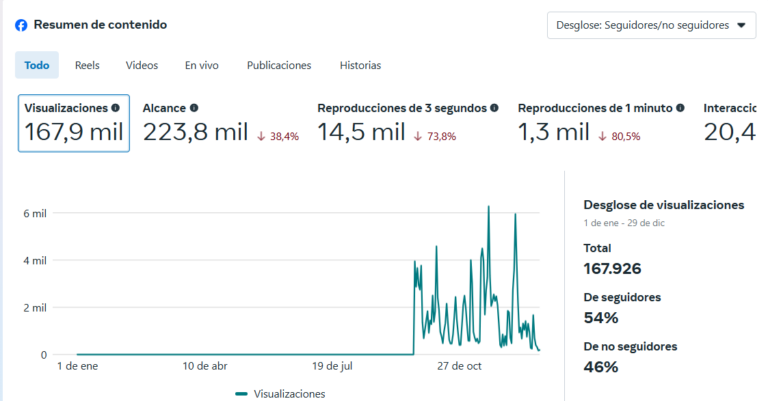Click info icon for Reproducciones de 3 segundos
Screen dimensions: 768x401
coord(495,108)
